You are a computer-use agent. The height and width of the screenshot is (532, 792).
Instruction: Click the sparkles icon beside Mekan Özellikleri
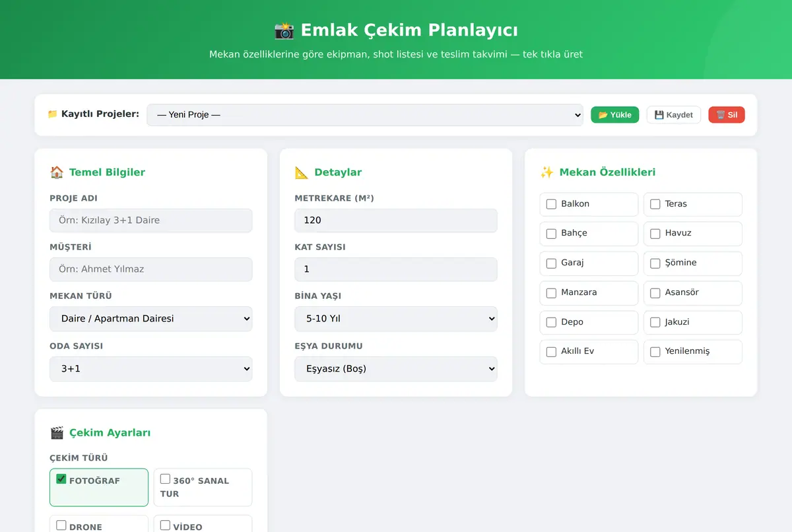(x=546, y=172)
